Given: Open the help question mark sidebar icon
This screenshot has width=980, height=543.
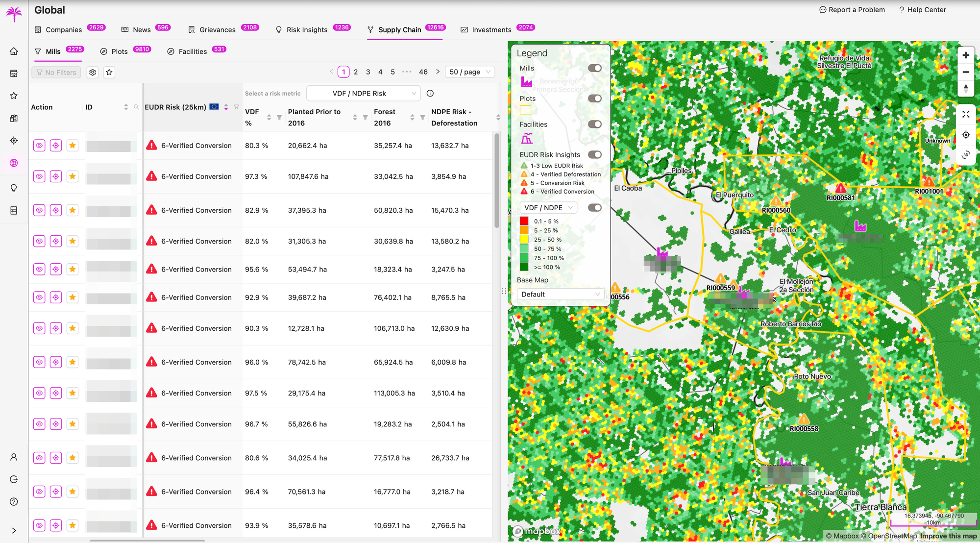Looking at the screenshot, I should [x=14, y=502].
